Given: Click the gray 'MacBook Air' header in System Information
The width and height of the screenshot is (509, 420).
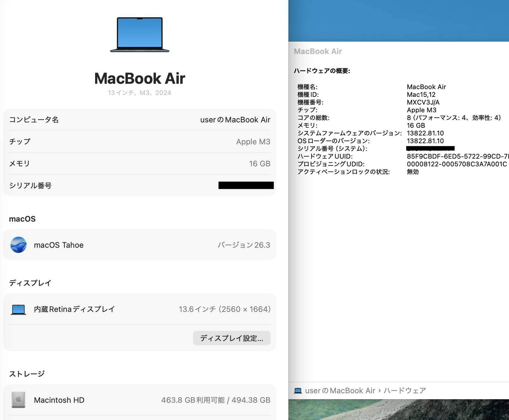Looking at the screenshot, I should 318,51.
